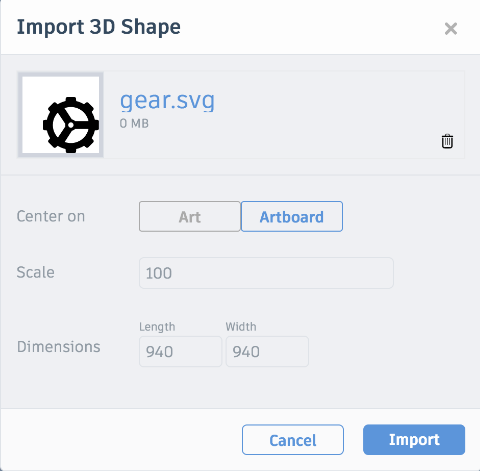Click the Dimensions label
The image size is (480, 471).
point(58,347)
